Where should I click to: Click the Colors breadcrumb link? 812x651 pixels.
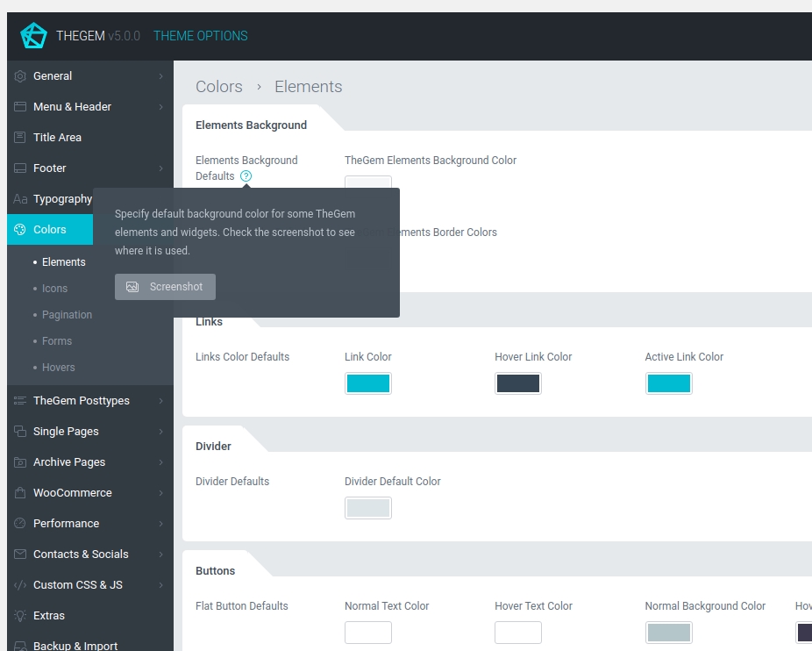coord(218,87)
